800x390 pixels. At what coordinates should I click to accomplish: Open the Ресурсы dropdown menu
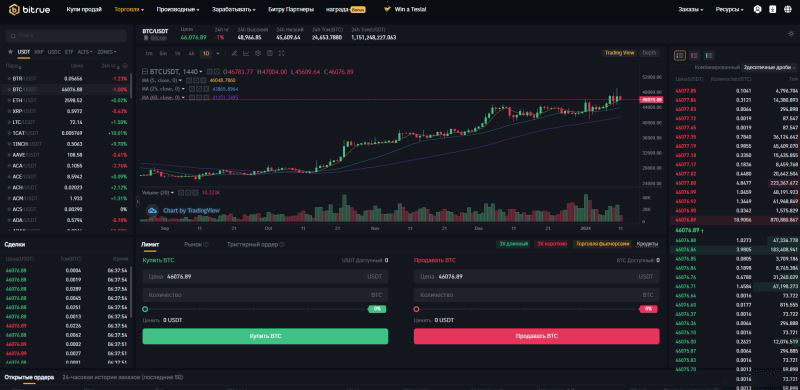[730, 9]
